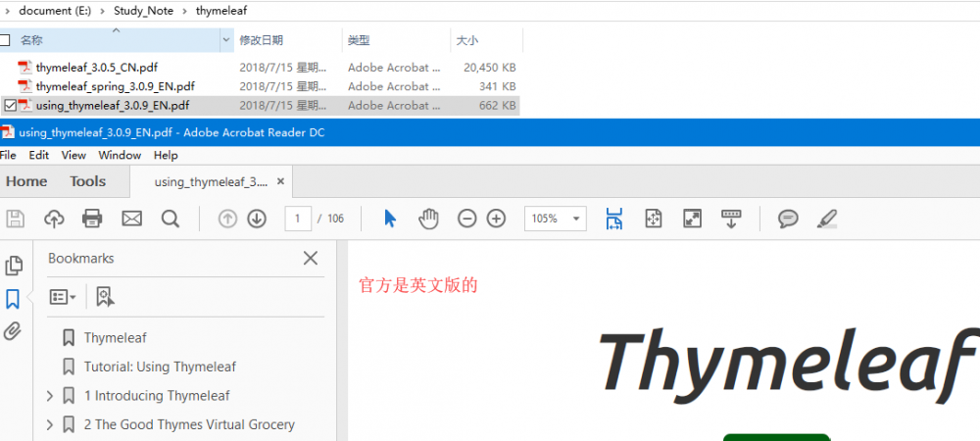Screen dimensions: 980x441
Task: Add a sticky note comment
Action: click(x=788, y=219)
